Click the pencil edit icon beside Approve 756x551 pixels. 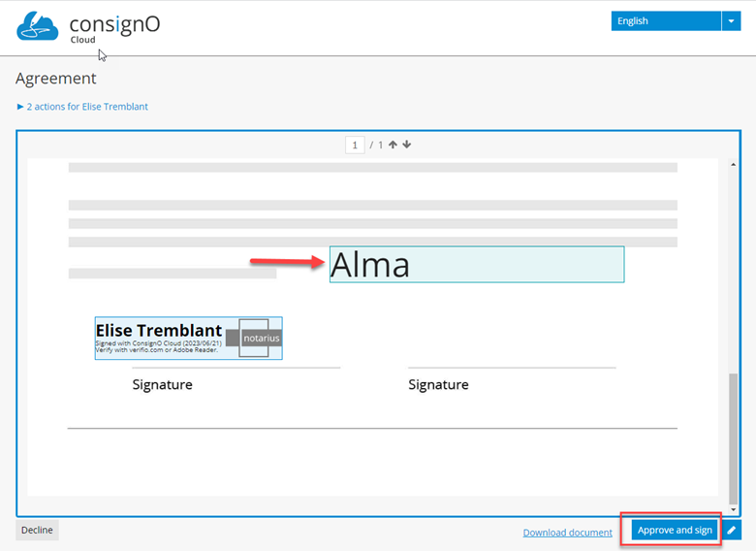tap(732, 531)
